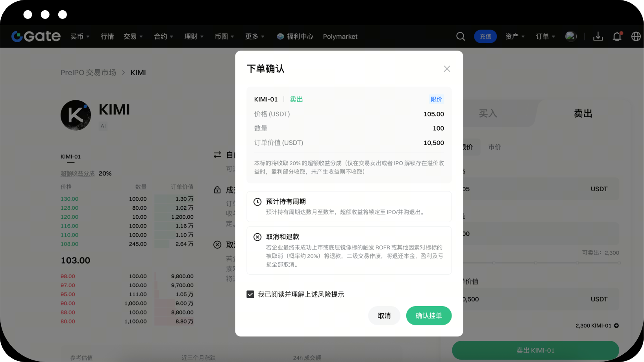Click the download app icon
Viewport: 644px width, 362px height.
coord(598,36)
